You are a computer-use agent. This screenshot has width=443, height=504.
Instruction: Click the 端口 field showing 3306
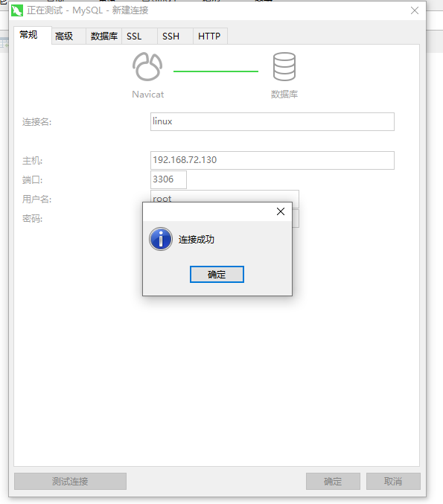pyautogui.click(x=168, y=179)
